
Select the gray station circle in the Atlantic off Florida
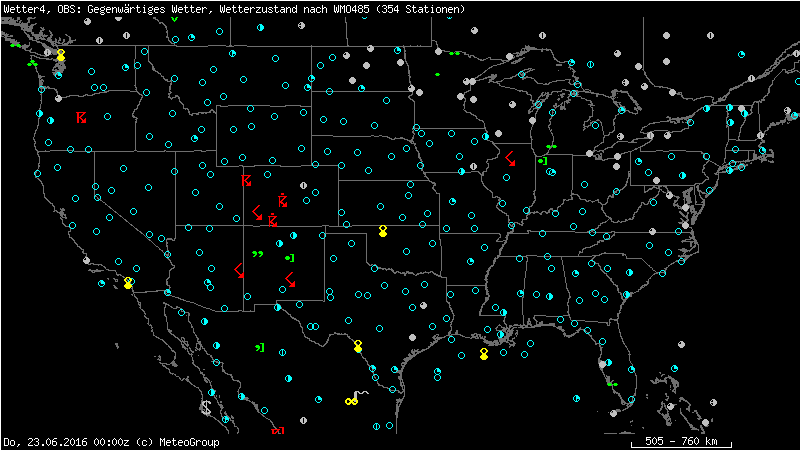tap(681, 345)
